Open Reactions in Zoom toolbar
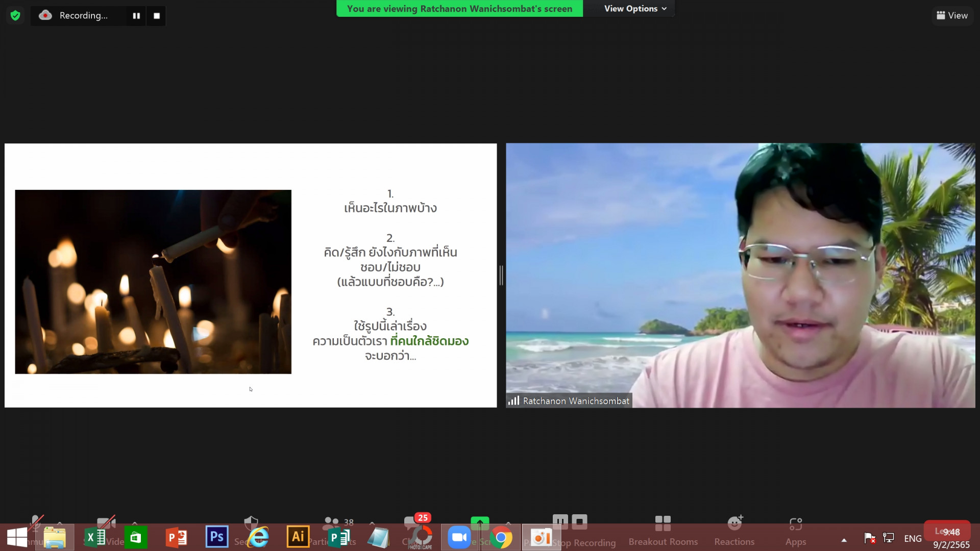The width and height of the screenshot is (980, 551). click(x=734, y=531)
